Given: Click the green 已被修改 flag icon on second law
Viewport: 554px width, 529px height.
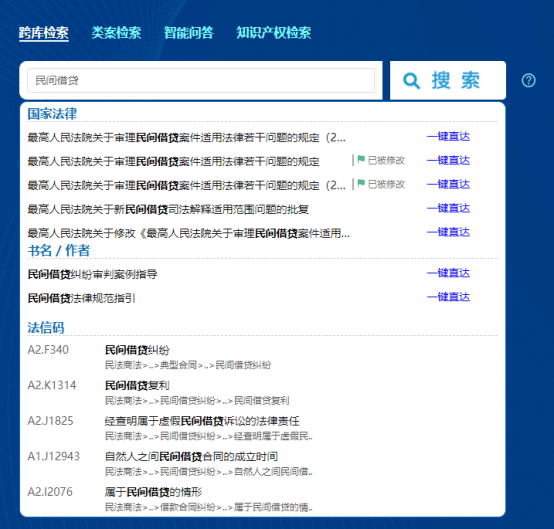Looking at the screenshot, I should point(361,160).
